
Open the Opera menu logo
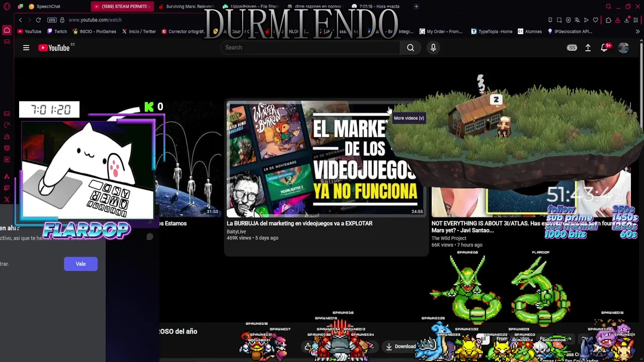point(7,7)
